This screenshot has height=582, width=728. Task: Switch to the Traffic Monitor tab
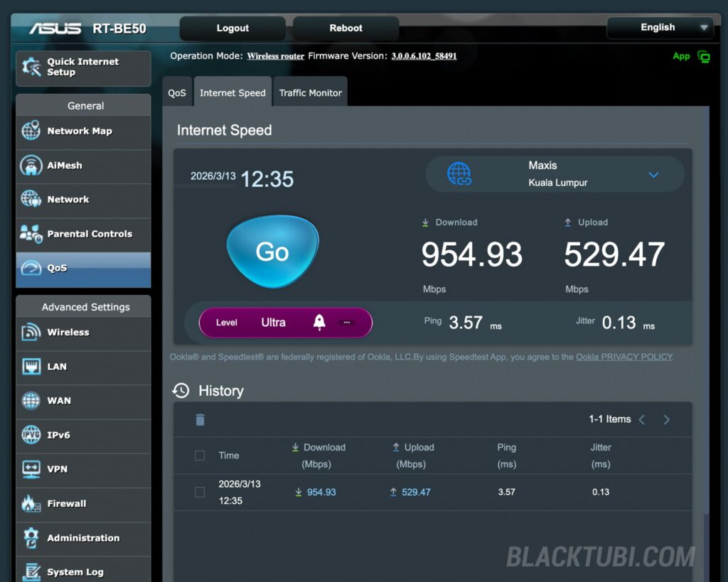tap(310, 93)
